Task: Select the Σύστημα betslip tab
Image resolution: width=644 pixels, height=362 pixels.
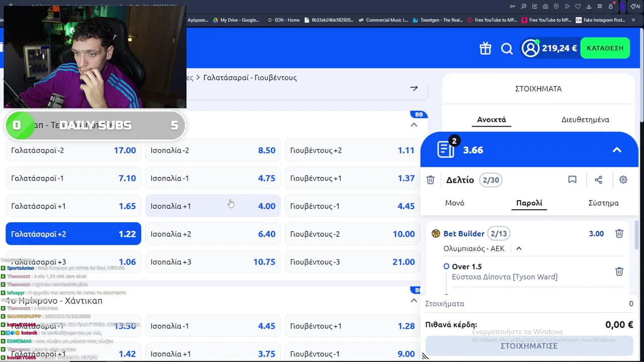Action: click(x=603, y=203)
